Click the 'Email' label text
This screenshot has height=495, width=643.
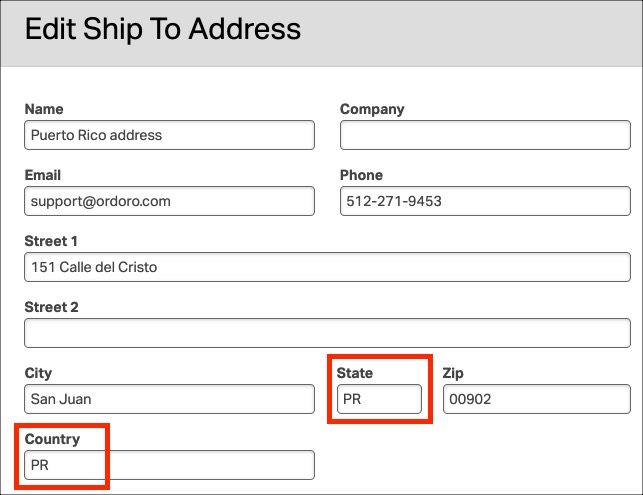coord(43,175)
